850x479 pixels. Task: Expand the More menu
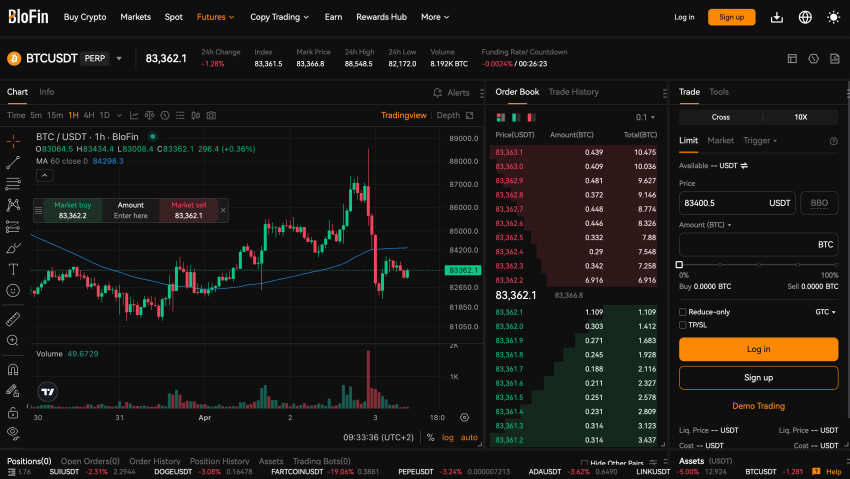[x=435, y=17]
